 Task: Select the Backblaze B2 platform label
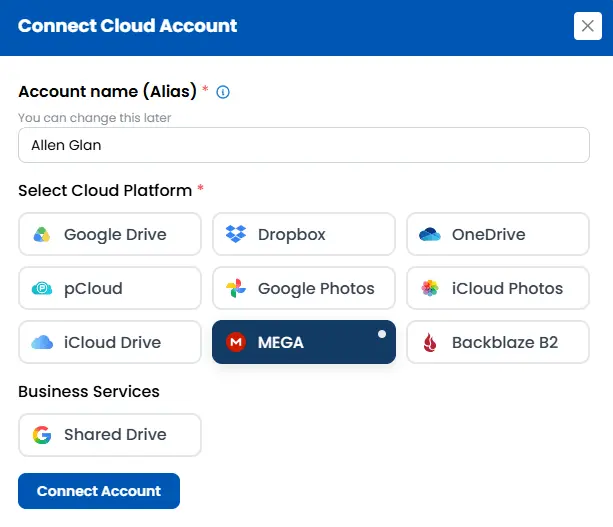505,342
